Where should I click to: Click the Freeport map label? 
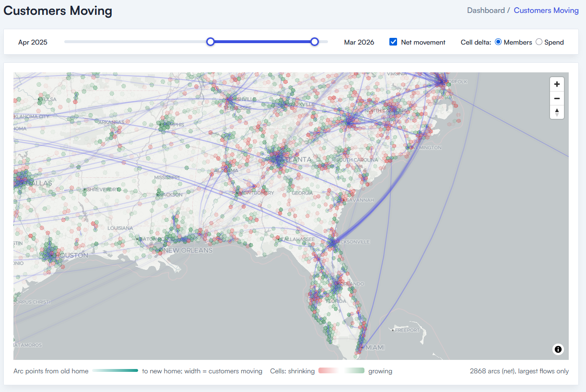click(x=407, y=330)
